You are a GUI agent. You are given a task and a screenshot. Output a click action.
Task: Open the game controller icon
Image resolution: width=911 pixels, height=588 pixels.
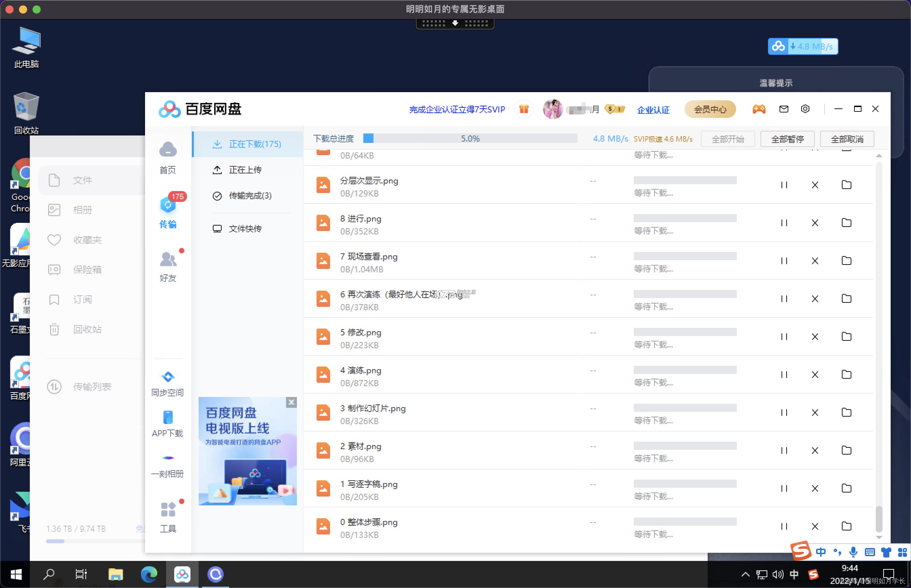pos(758,109)
